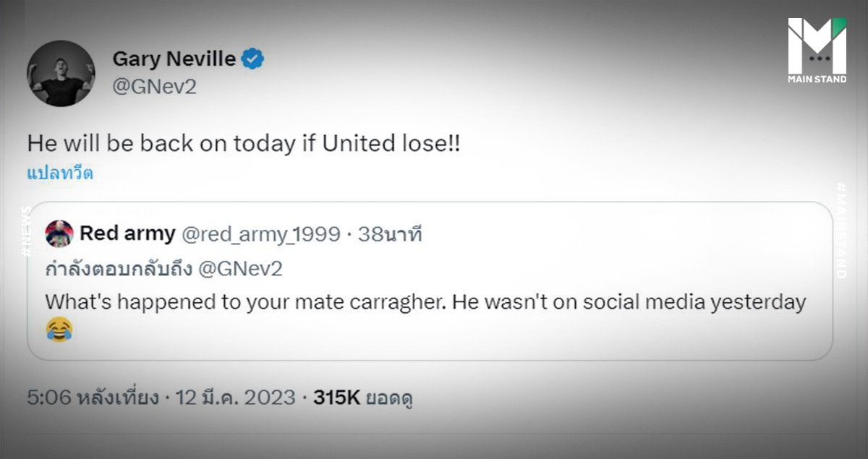
Task: Click the MAIN STAND text under the logo
Action: tap(817, 79)
